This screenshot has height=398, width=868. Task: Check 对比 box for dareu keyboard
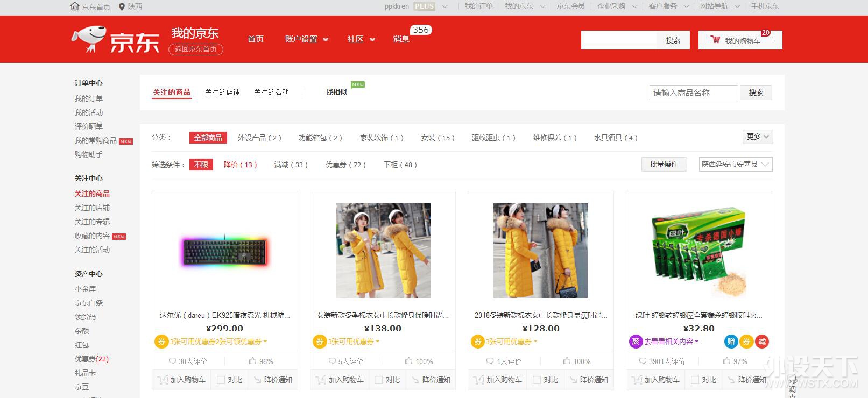(221, 380)
